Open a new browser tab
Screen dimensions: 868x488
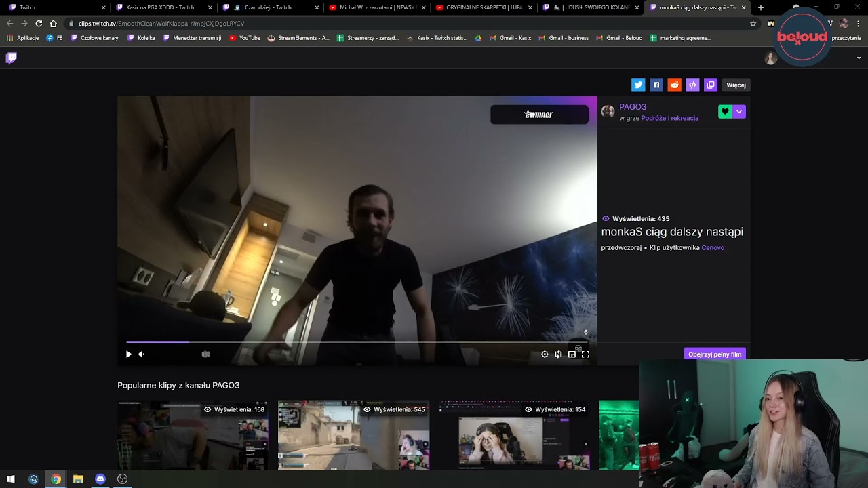point(761,7)
